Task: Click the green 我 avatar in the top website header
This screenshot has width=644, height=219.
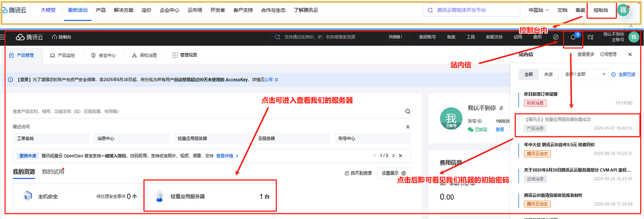Action: pyautogui.click(x=624, y=10)
